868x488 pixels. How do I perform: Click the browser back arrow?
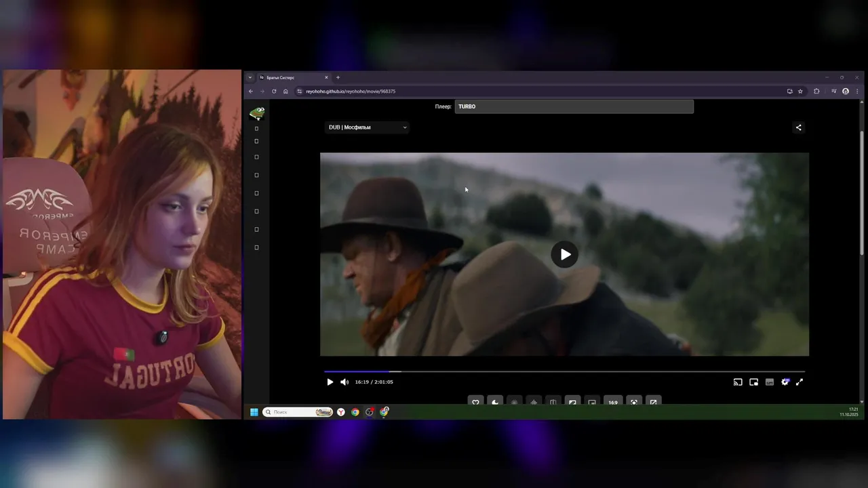(251, 91)
